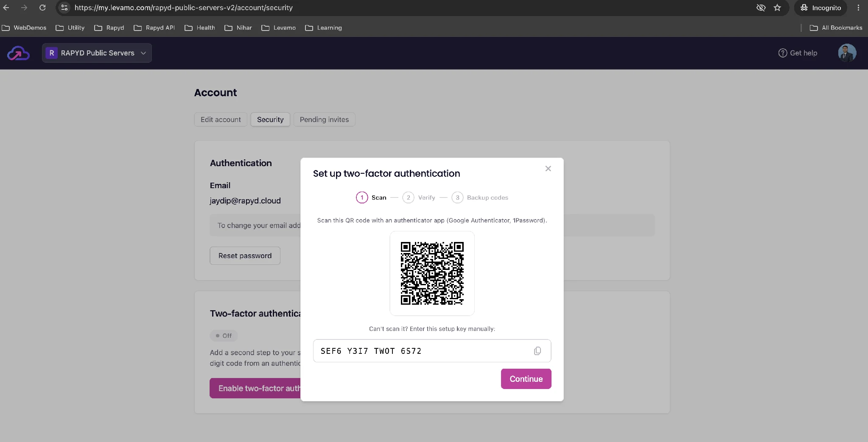The width and height of the screenshot is (868, 442).
Task: Click the Off status badge
Action: coord(224,336)
